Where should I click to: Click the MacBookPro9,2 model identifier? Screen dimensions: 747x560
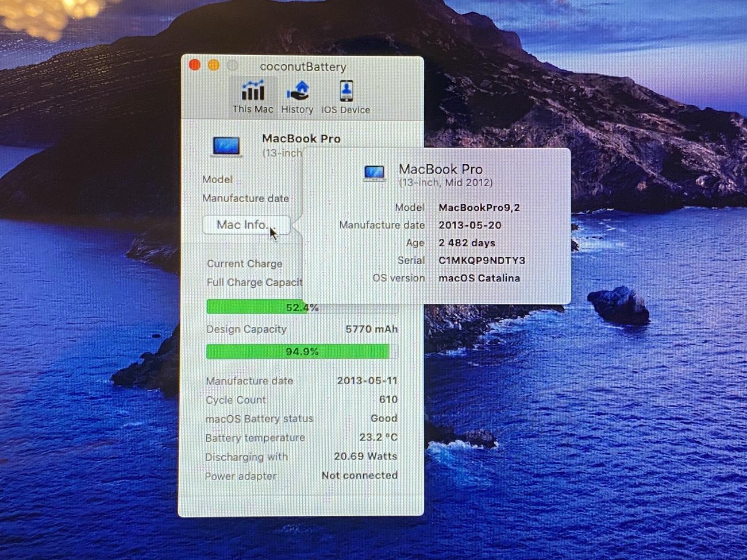[x=479, y=207]
